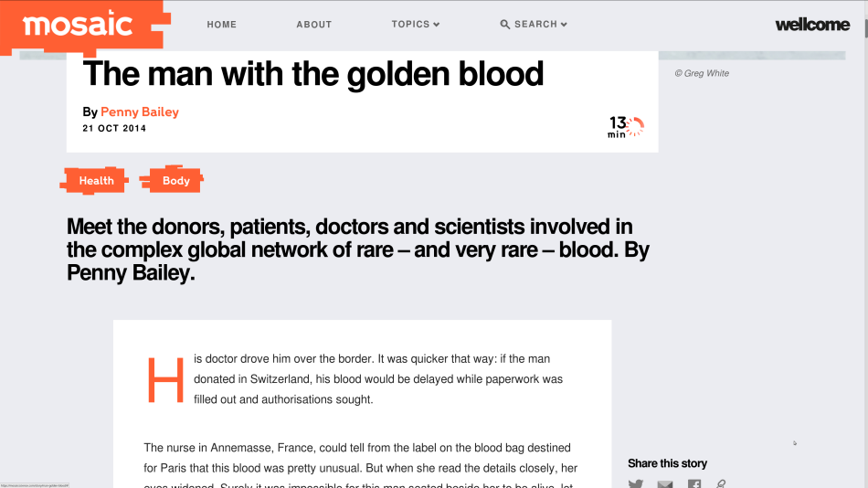Expand the Topics dropdown chevron
868x488 pixels.
tap(436, 25)
